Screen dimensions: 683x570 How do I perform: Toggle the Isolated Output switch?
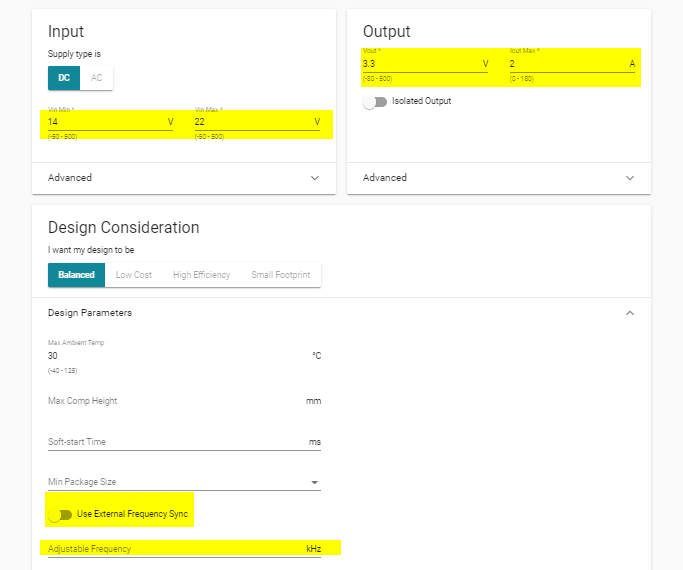click(x=375, y=101)
